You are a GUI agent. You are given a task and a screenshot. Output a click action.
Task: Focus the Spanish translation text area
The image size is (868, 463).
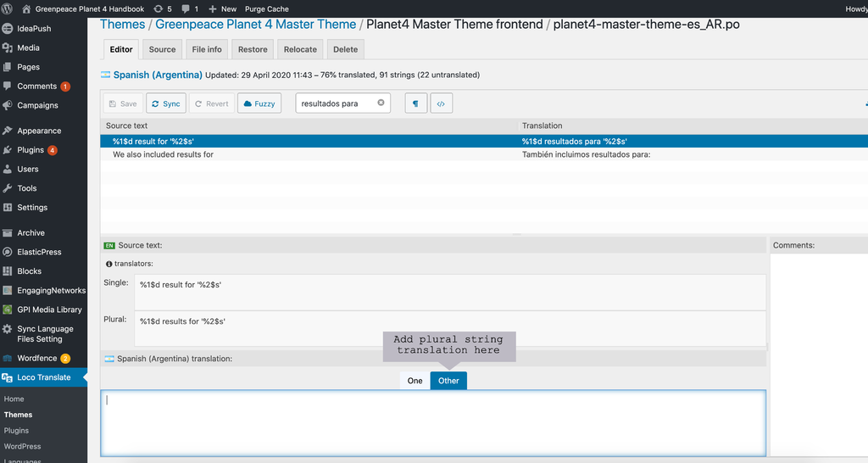pyautogui.click(x=433, y=423)
